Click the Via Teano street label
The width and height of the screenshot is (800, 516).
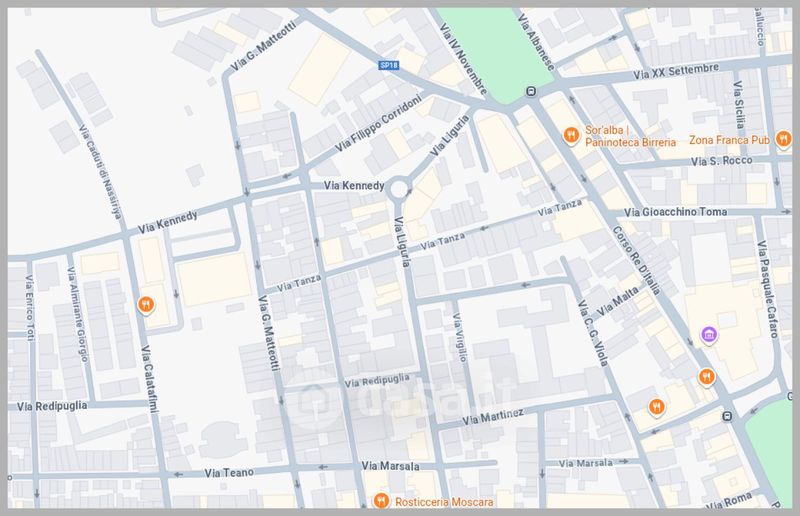230,472
